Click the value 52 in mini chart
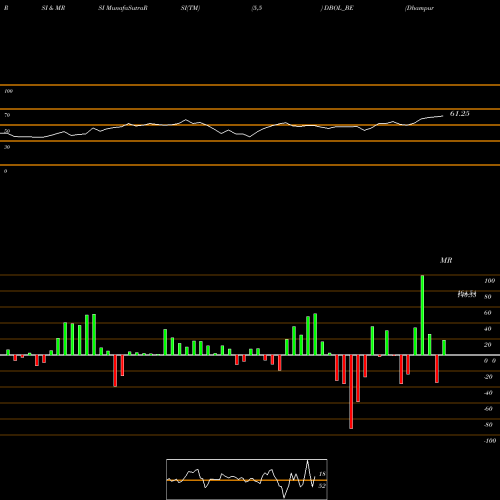Viewport: 500px width, 500px height. pyautogui.click(x=322, y=486)
